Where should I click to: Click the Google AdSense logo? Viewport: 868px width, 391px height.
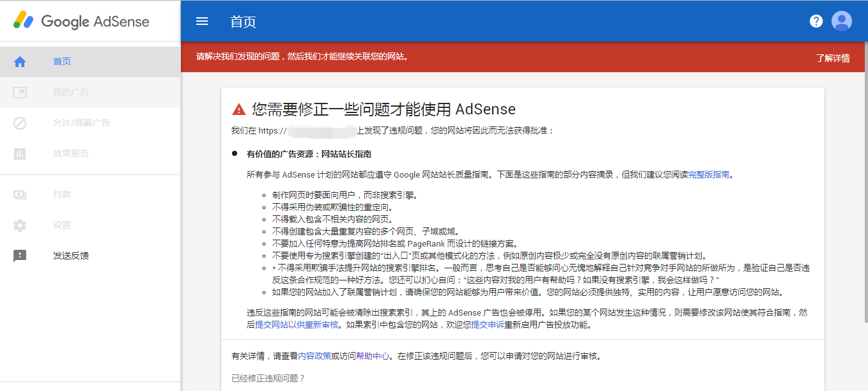coord(81,21)
